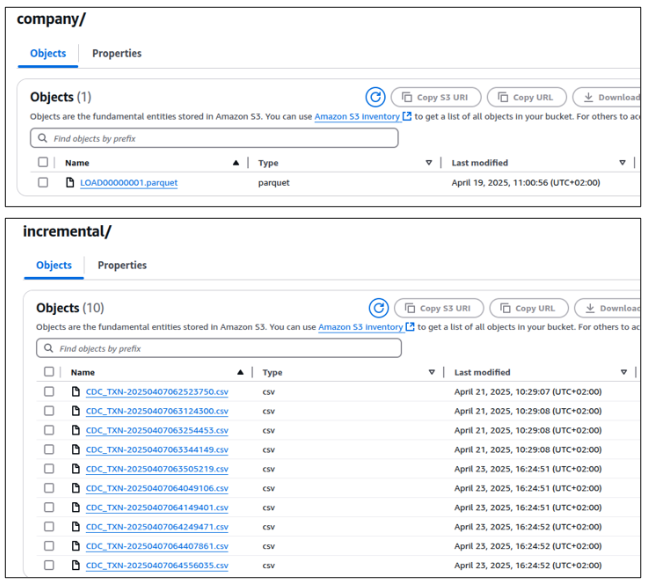
Task: Click Copy URL in incremental/ panel
Action: click(x=529, y=308)
